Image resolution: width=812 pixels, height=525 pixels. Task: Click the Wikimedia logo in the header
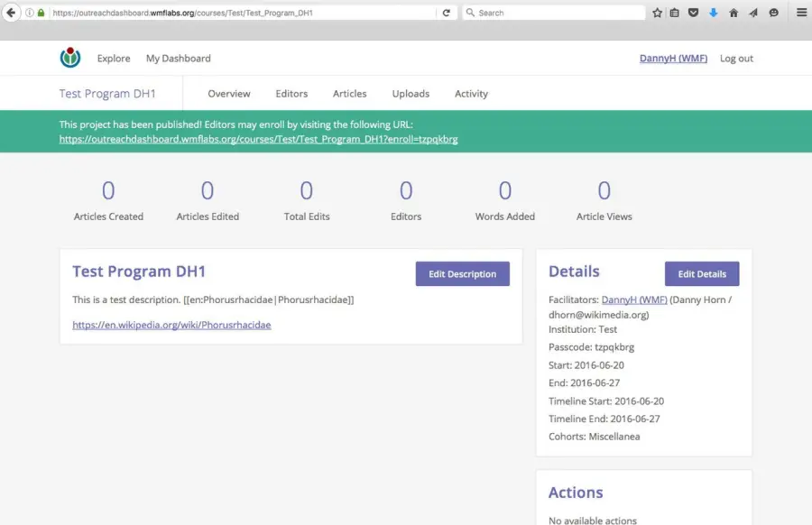tap(69, 58)
